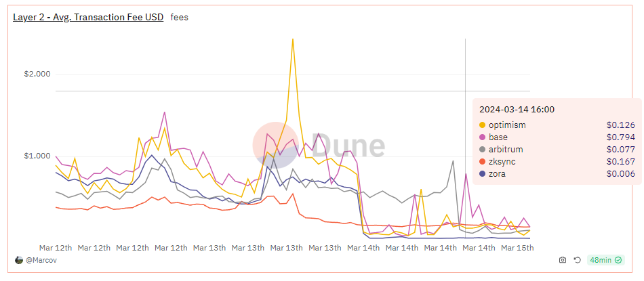Click the optimism peak spike on chart

[x=292, y=39]
